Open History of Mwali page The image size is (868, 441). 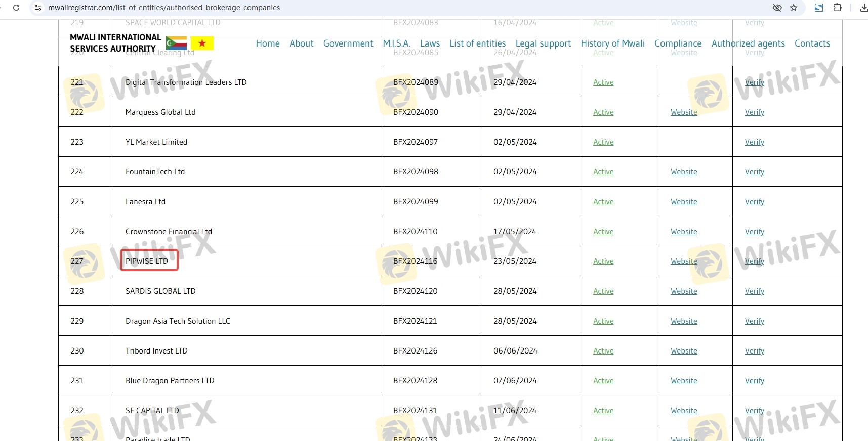point(612,43)
